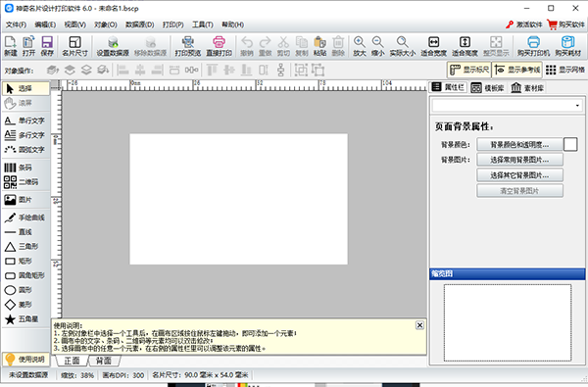Toggle 显示参考线 guide lines
588x387 pixels.
coord(517,70)
